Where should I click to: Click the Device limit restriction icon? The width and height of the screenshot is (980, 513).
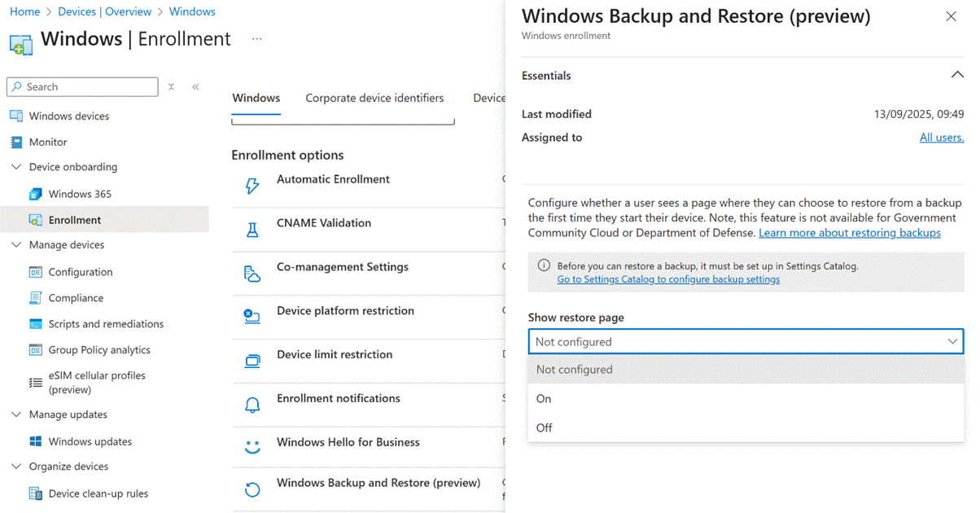tap(252, 361)
